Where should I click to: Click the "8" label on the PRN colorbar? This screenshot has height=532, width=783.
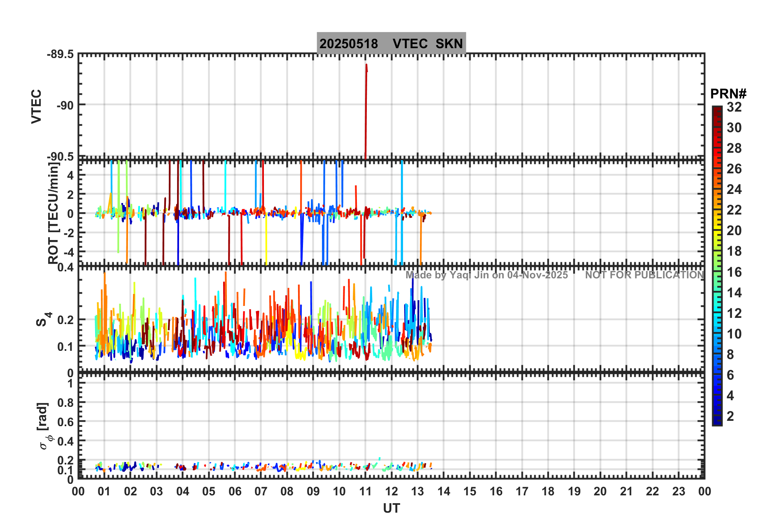pos(730,355)
